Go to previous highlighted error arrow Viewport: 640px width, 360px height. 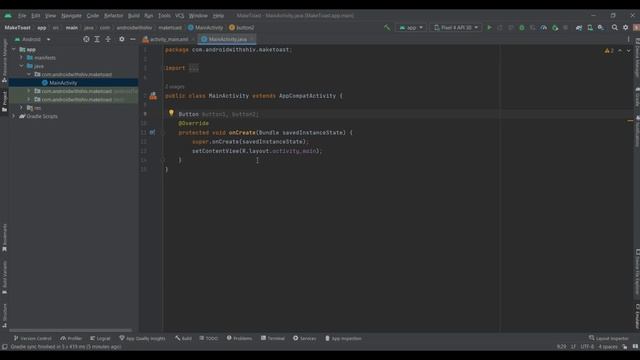pyautogui.click(x=620, y=51)
